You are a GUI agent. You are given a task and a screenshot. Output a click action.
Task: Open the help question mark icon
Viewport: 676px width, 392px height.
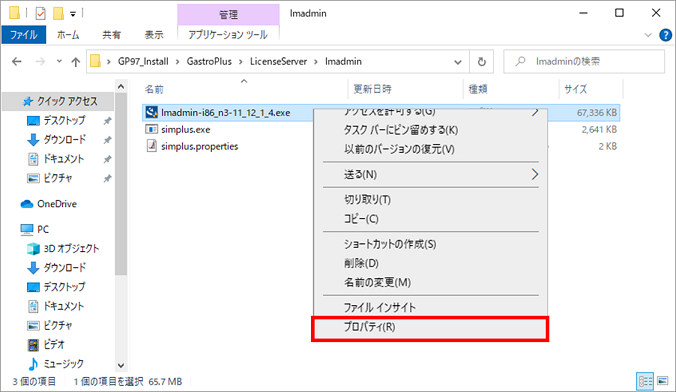pos(665,35)
